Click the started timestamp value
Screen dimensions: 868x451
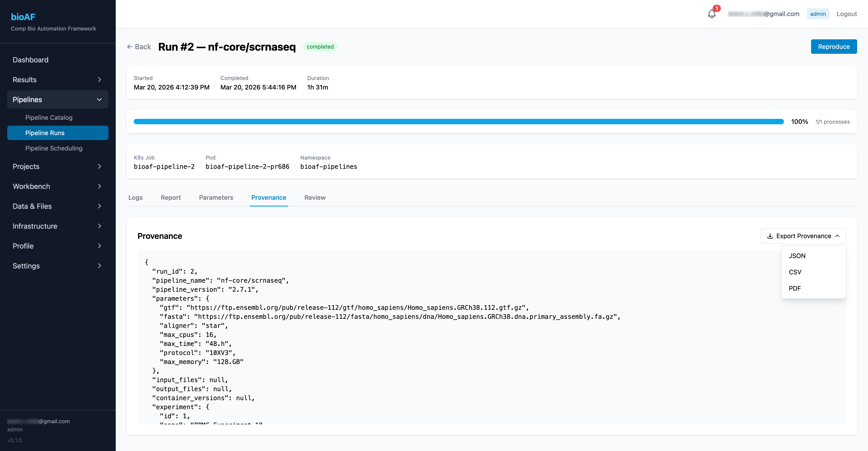[x=172, y=87]
